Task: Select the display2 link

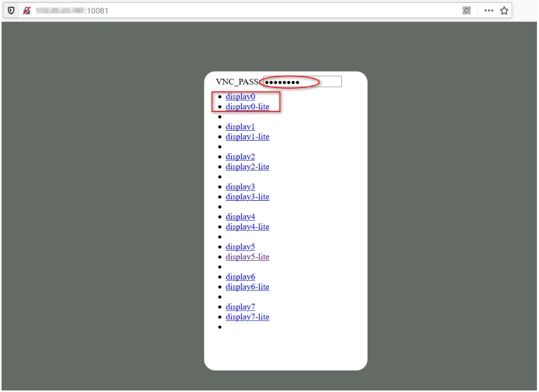Action: tap(240, 157)
